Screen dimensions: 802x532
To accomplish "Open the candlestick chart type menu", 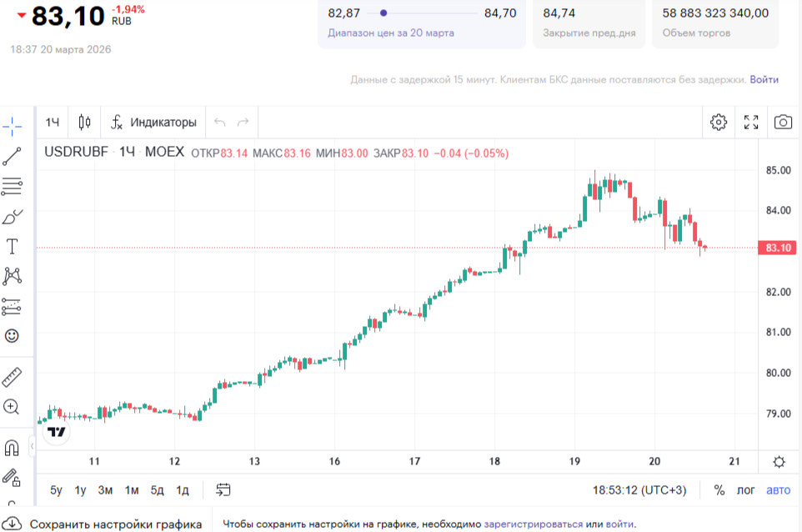I will (x=84, y=123).
